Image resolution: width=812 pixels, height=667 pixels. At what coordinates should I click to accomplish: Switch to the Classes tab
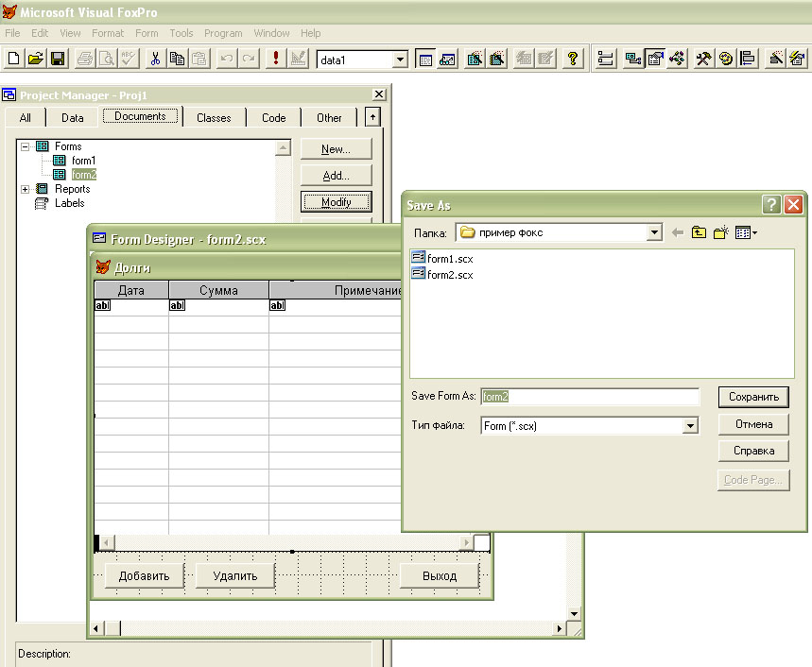(214, 118)
